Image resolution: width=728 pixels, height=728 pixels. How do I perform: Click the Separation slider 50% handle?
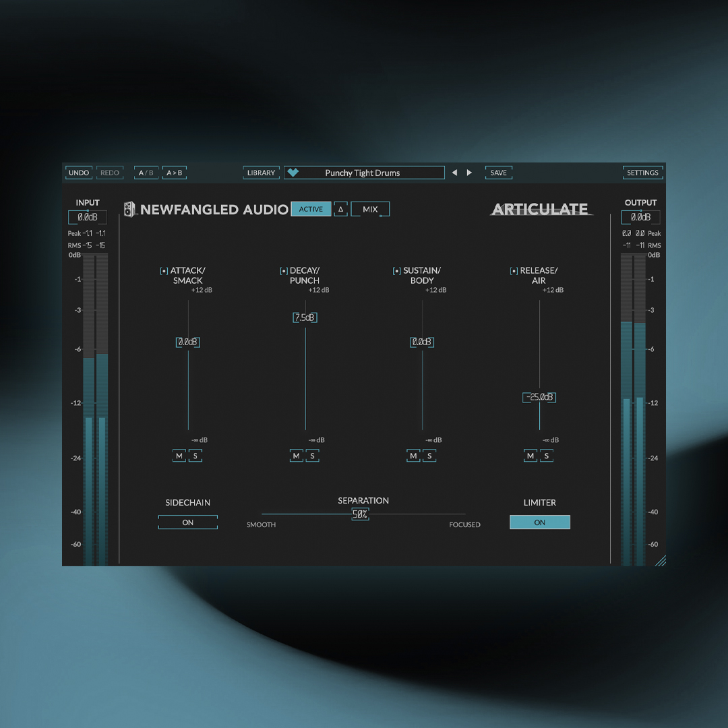(x=360, y=514)
